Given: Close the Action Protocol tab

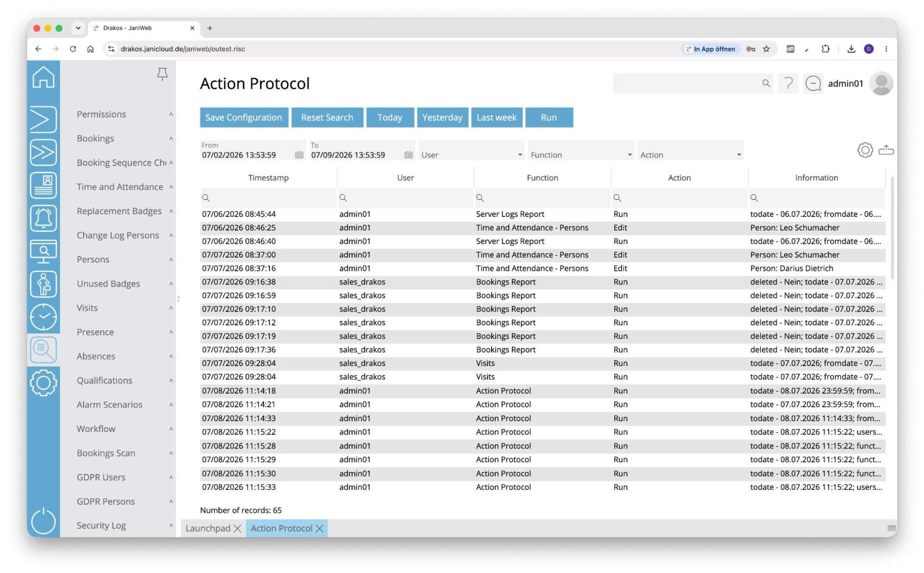Looking at the screenshot, I should (x=320, y=528).
